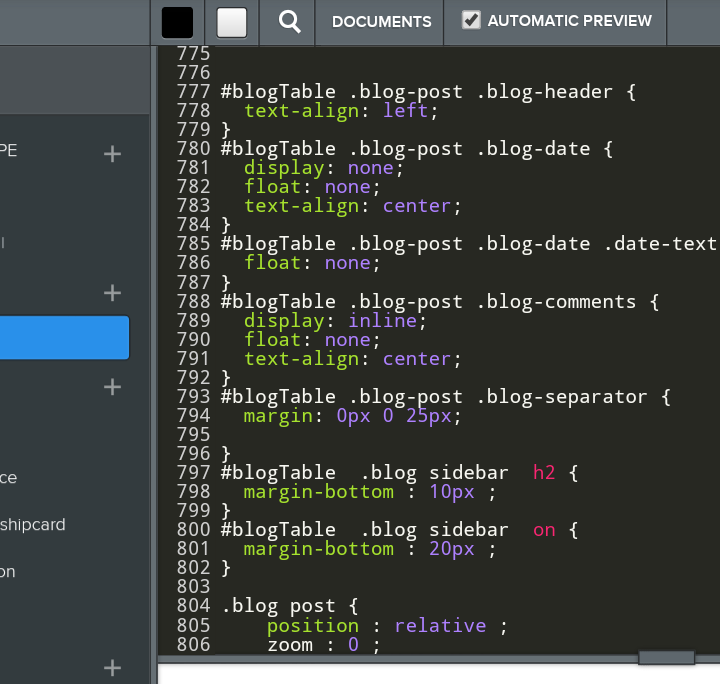720x684 pixels.
Task: Select the blue highlighted sidebar item
Action: [x=64, y=337]
